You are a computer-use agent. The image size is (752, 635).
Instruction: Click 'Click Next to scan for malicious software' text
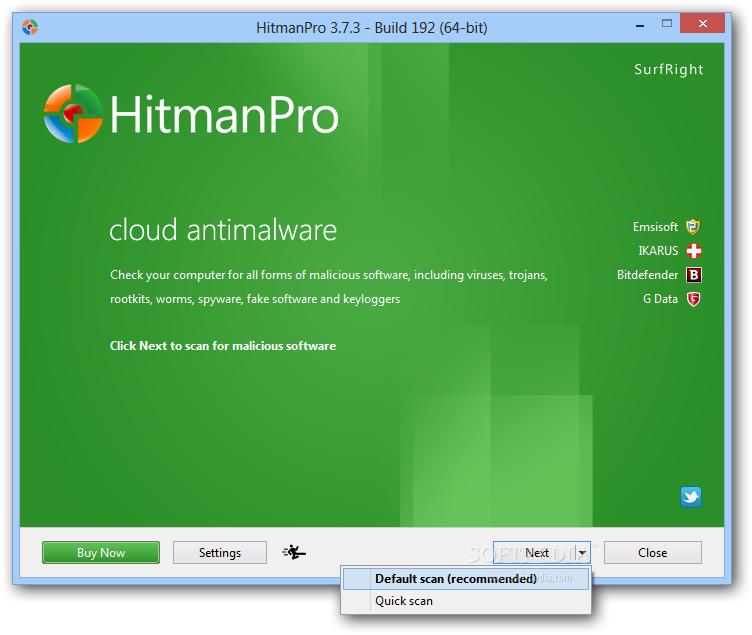[x=223, y=346]
